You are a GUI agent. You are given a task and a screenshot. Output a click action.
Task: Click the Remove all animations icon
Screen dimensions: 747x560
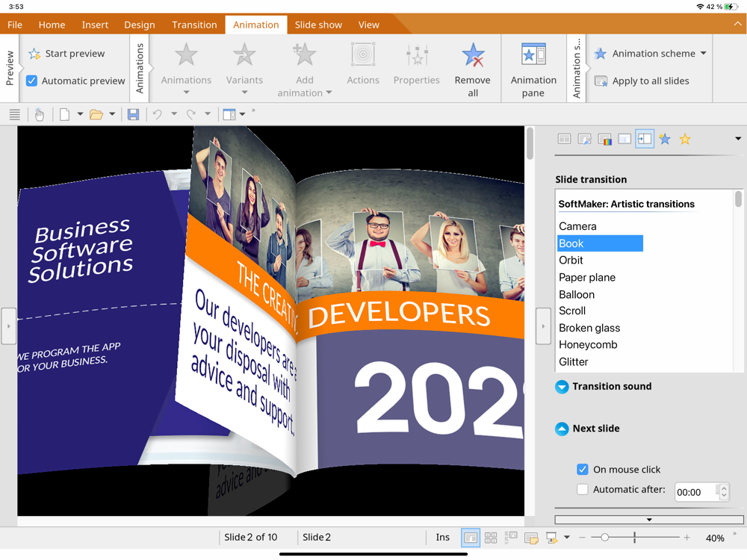point(472,58)
